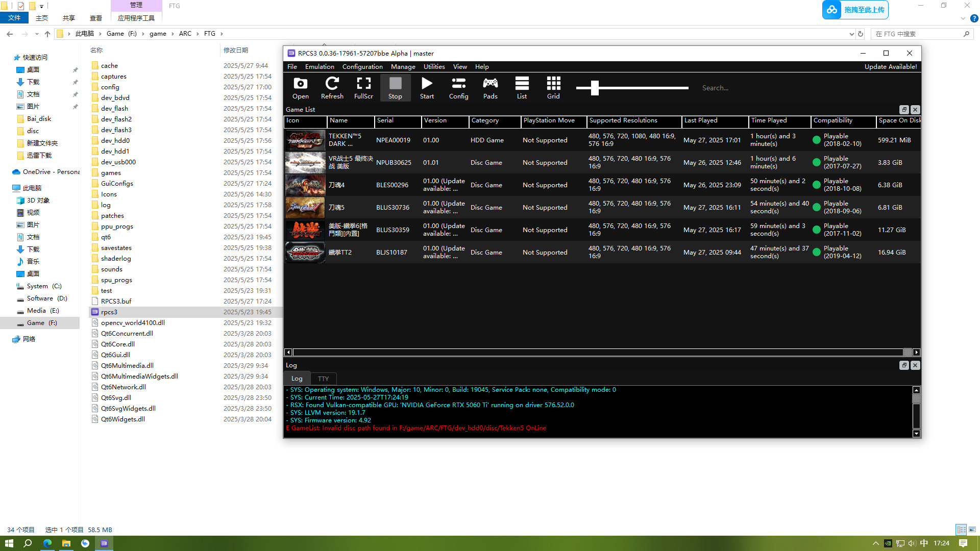Open the Manage menu
980x551 pixels.
point(403,67)
